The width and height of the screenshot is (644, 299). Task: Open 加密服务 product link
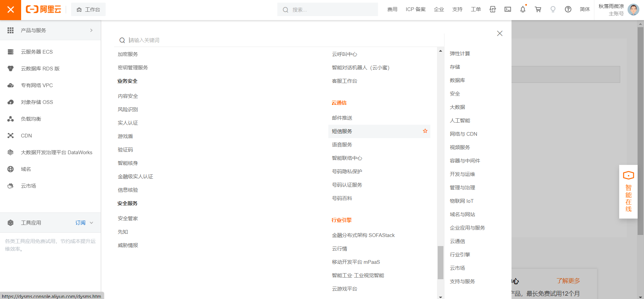128,54
